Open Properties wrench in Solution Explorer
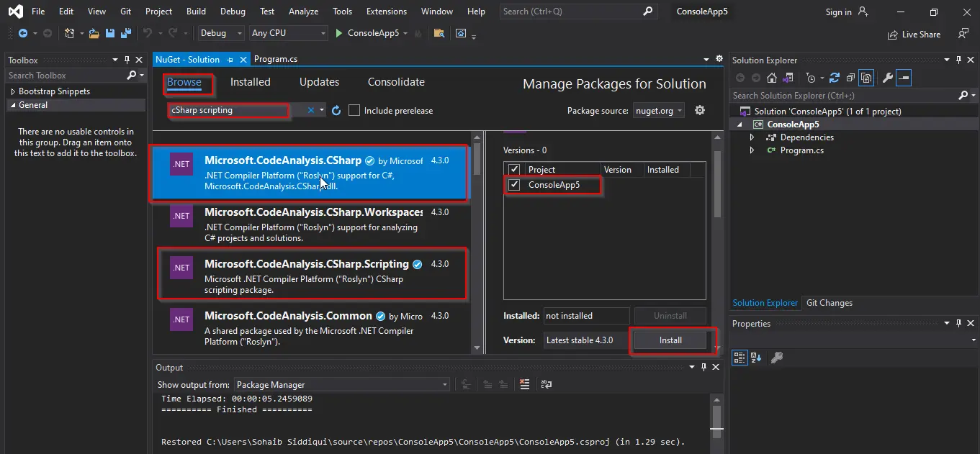This screenshot has width=980, height=454. pyautogui.click(x=888, y=78)
